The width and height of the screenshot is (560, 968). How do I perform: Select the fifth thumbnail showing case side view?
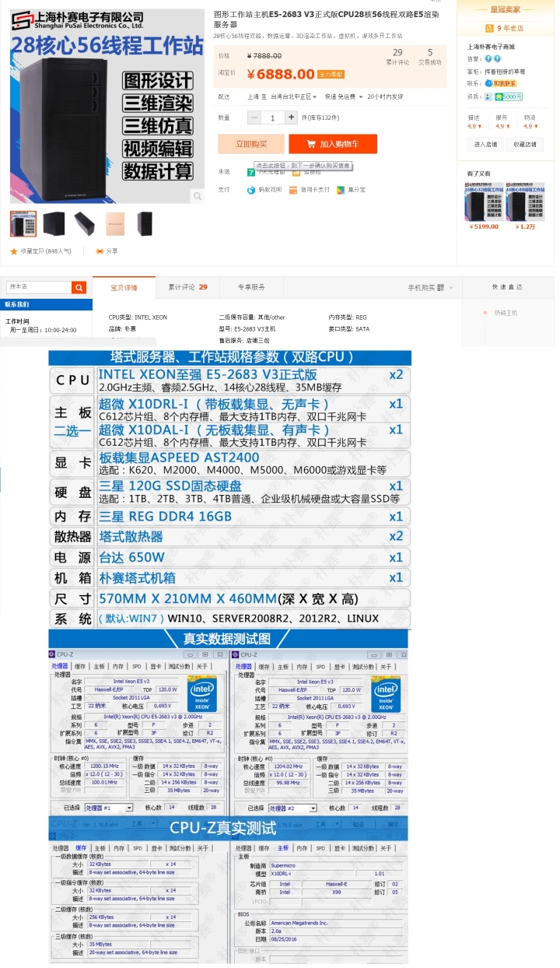point(145,224)
